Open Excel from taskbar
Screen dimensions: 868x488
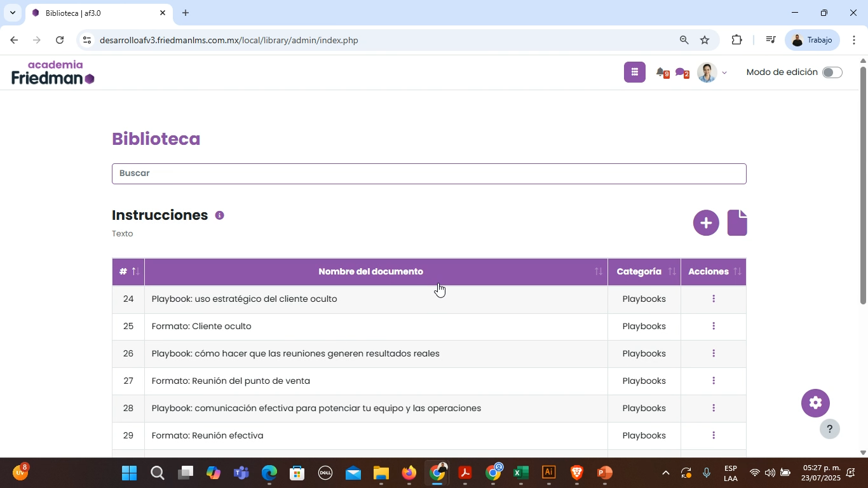[521, 473]
